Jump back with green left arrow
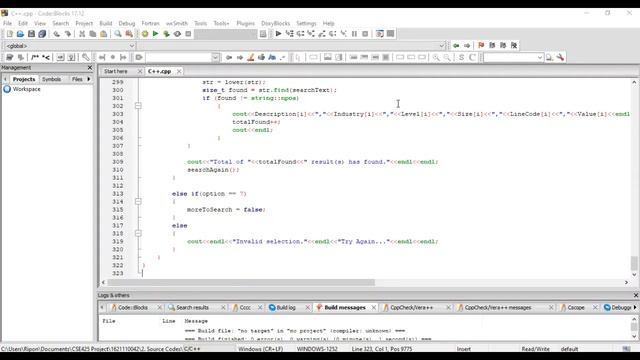 coord(456,46)
